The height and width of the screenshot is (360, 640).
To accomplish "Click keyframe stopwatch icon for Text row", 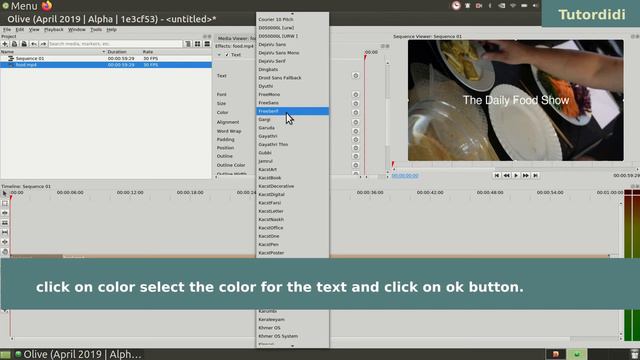I will (356, 76).
